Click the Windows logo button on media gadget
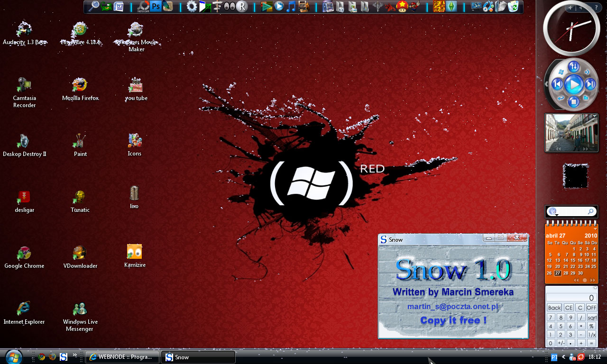The width and height of the screenshot is (607, 364). click(x=561, y=72)
